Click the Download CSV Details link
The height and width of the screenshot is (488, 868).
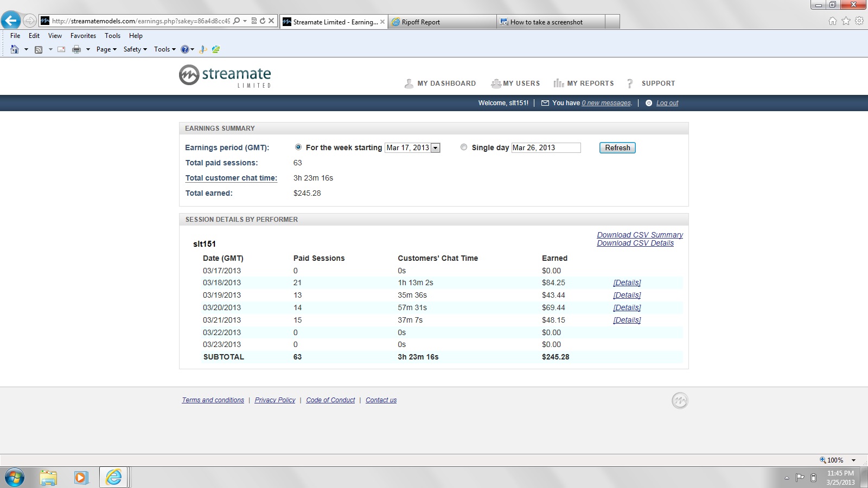tap(635, 243)
